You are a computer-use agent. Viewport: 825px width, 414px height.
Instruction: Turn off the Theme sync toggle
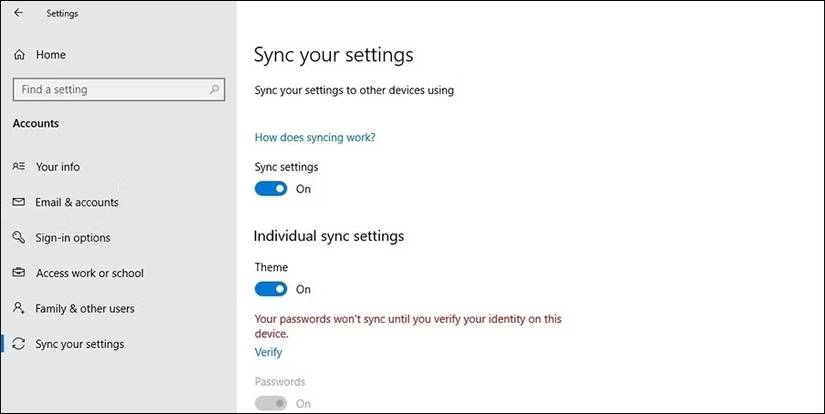pyautogui.click(x=271, y=289)
